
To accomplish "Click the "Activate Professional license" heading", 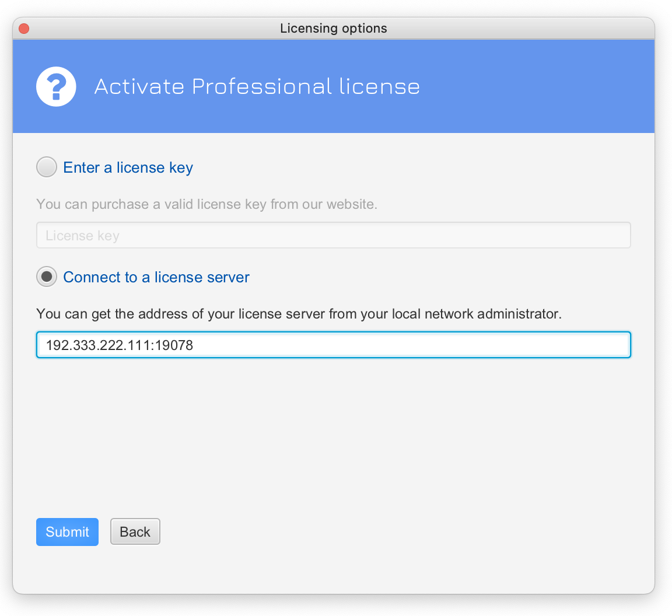I will click(257, 87).
